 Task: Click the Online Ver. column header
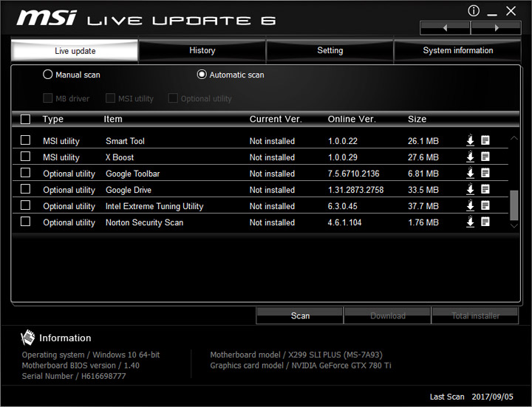[352, 119]
